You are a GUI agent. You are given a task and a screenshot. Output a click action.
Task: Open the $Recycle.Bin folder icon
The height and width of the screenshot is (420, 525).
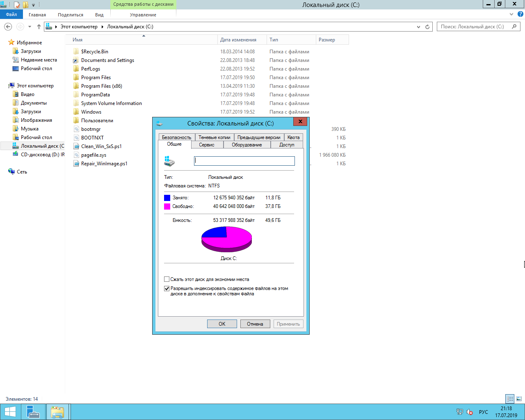pyautogui.click(x=76, y=52)
